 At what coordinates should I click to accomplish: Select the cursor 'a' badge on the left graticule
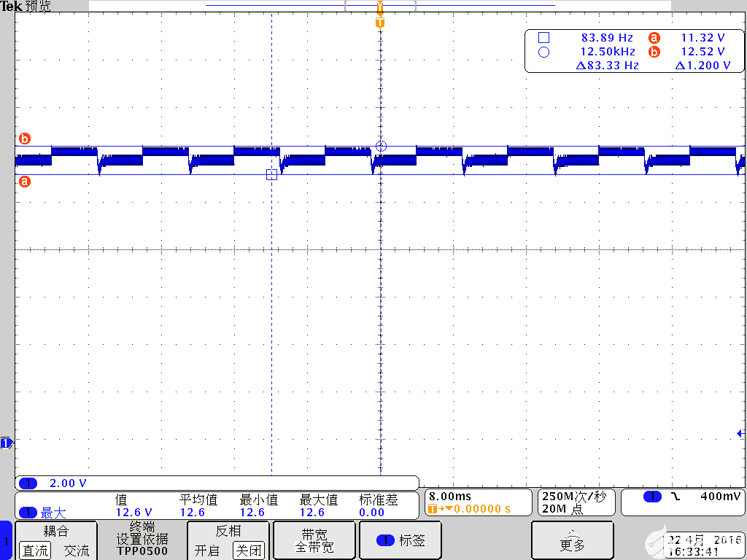coord(23,182)
